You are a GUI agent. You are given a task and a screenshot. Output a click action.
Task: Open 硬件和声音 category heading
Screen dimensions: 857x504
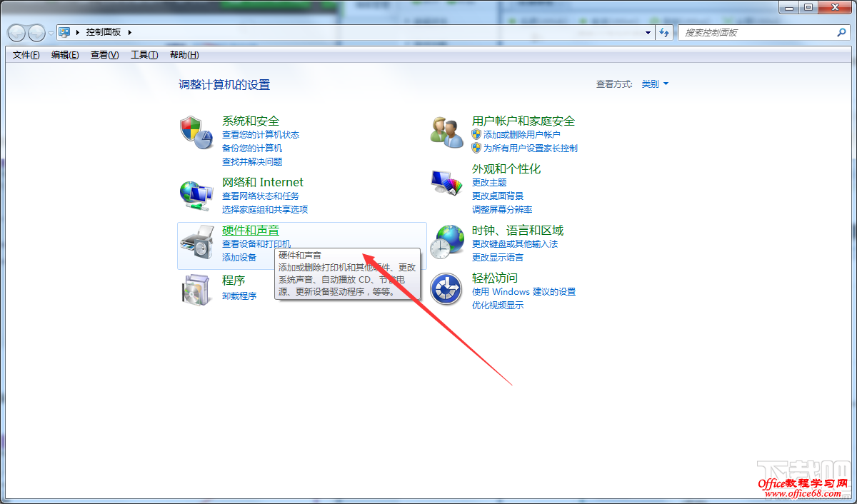[x=251, y=230]
